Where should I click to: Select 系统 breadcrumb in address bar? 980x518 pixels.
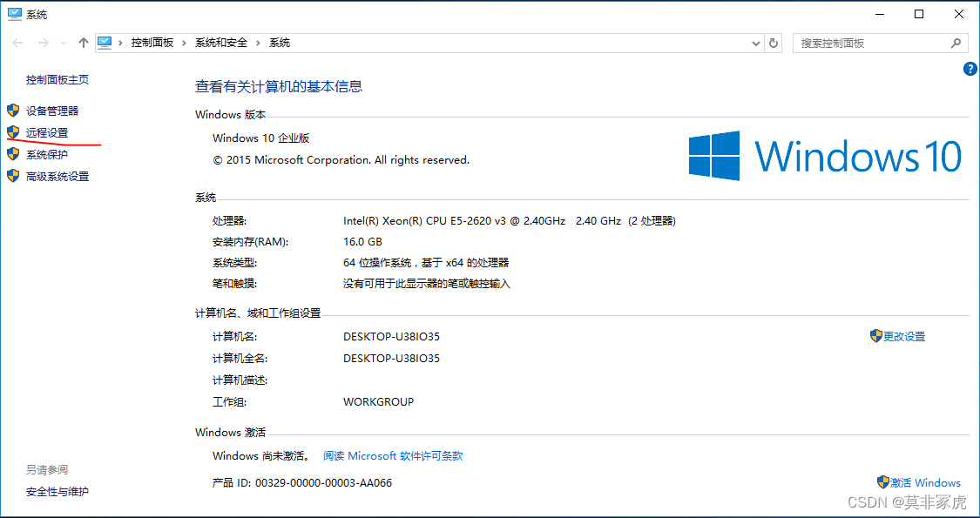(x=280, y=43)
